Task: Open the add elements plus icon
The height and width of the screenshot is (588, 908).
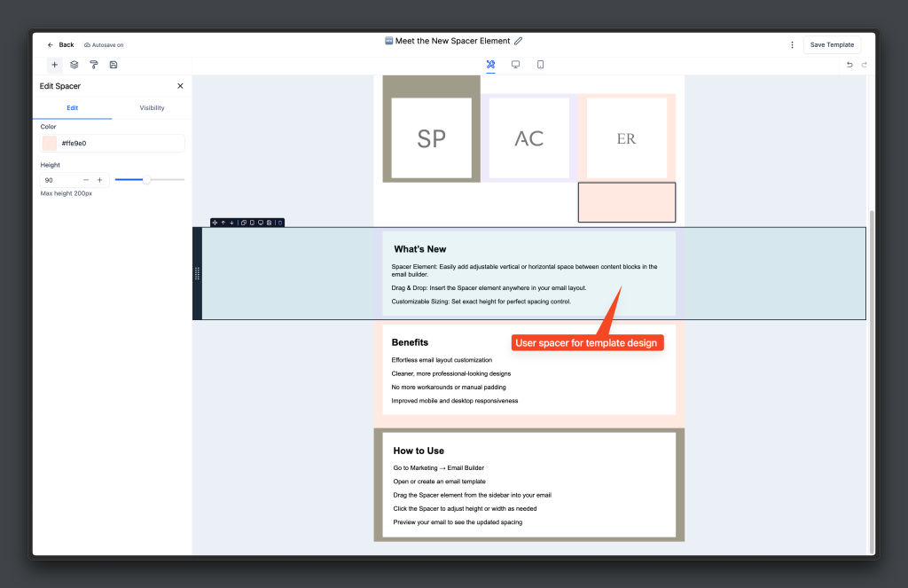Action: pyautogui.click(x=54, y=65)
